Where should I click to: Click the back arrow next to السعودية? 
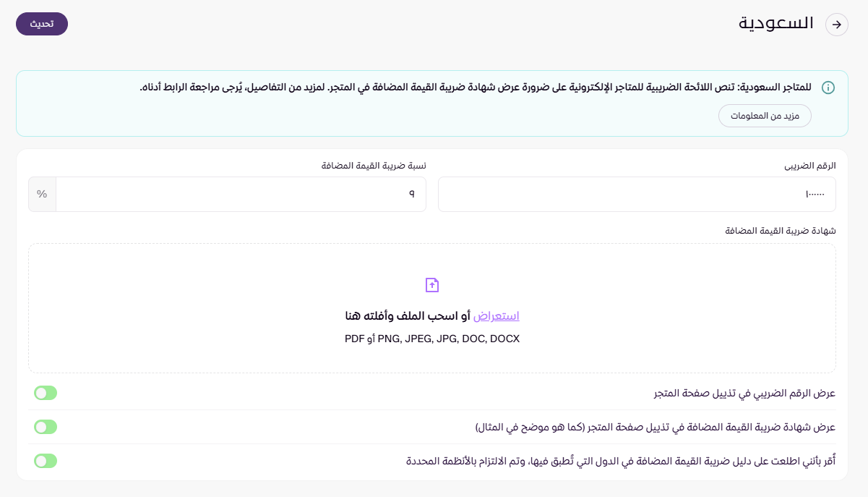pos(837,25)
